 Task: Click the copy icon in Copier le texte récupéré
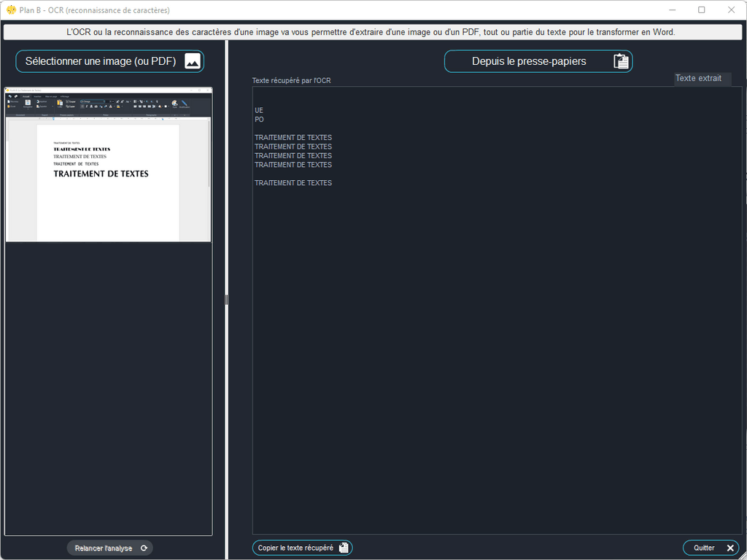click(344, 548)
